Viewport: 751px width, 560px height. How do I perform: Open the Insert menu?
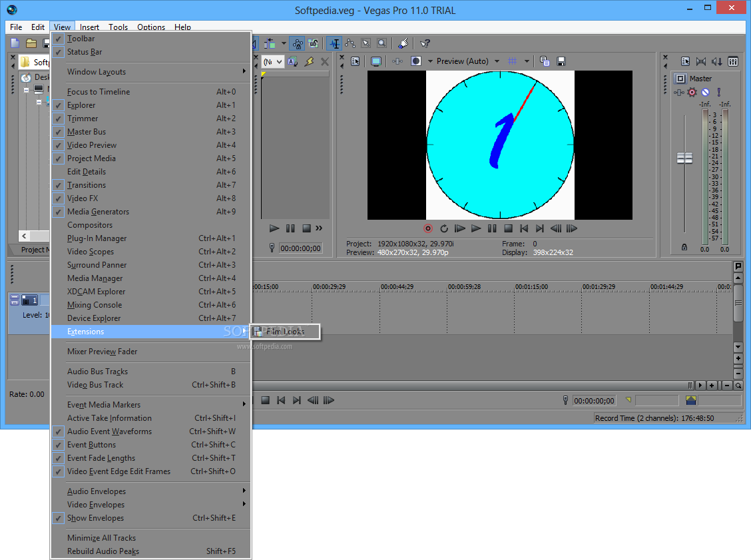coord(90,27)
